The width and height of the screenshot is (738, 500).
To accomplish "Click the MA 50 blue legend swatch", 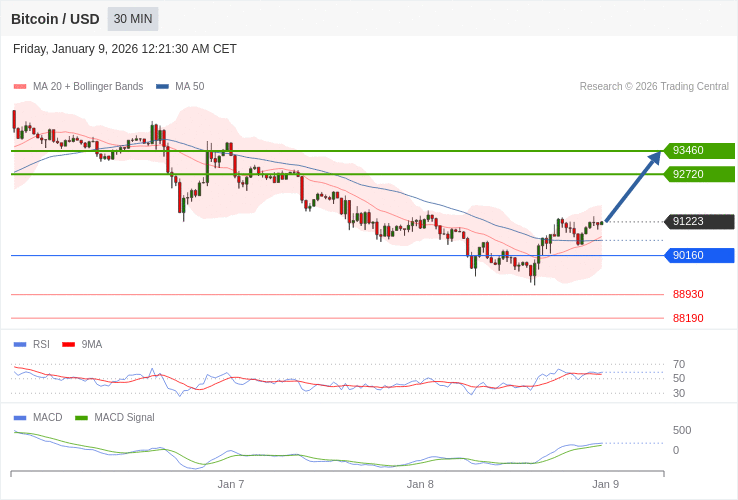I will (162, 87).
